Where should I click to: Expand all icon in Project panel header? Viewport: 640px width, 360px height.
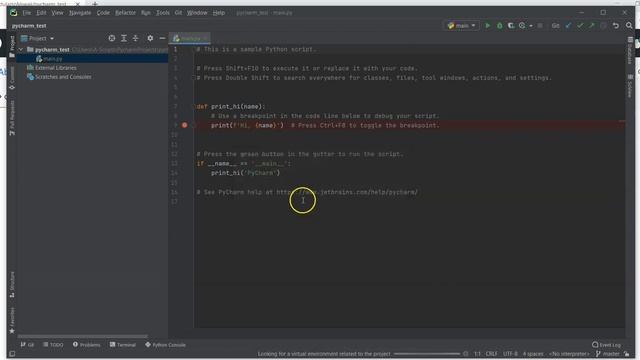pyautogui.click(x=124, y=38)
